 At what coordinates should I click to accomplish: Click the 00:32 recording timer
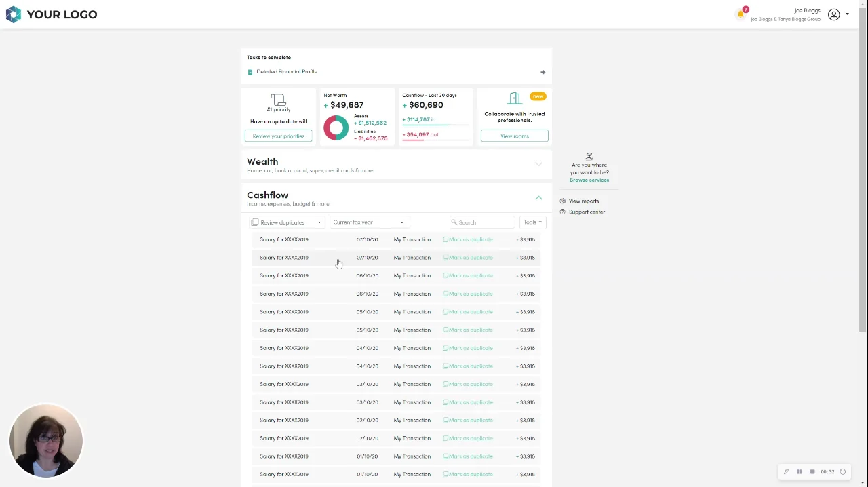[x=827, y=472]
